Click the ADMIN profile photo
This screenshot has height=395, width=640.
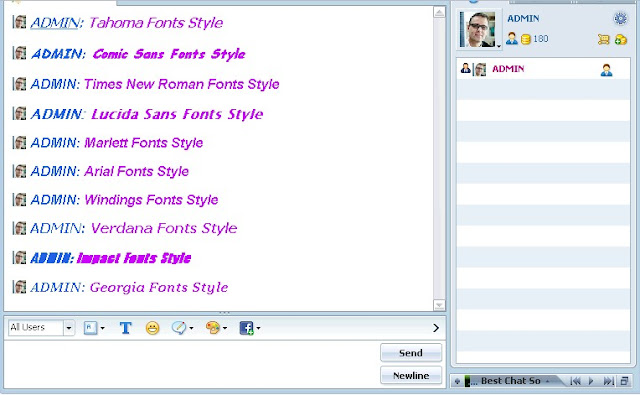tap(478, 29)
